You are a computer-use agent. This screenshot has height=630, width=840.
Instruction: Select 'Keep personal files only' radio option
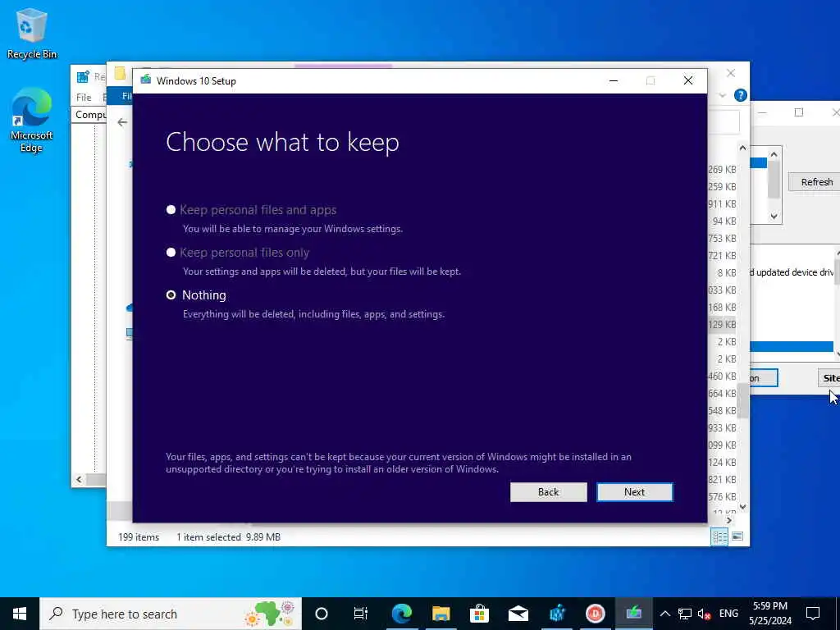171,253
